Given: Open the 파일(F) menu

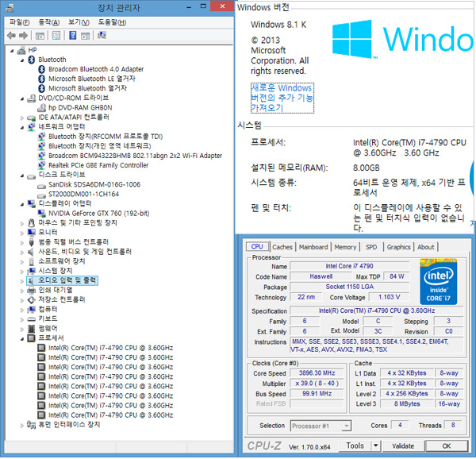Looking at the screenshot, I should 19,22.
